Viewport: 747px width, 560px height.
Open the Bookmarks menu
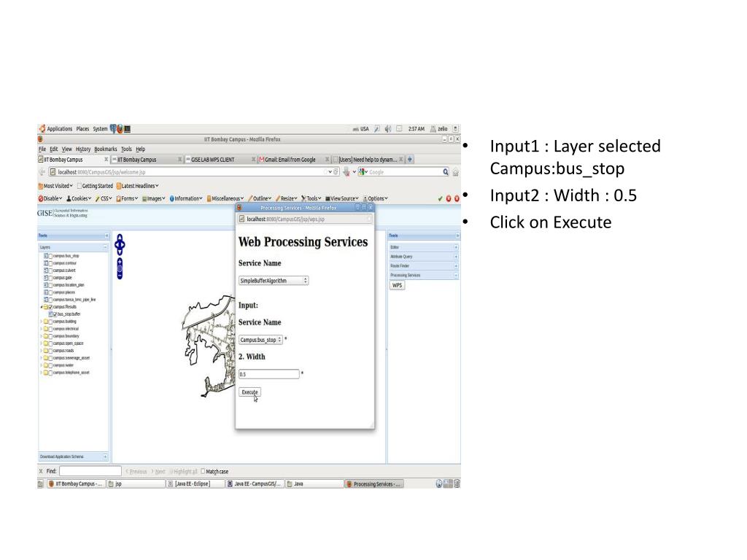(x=105, y=149)
